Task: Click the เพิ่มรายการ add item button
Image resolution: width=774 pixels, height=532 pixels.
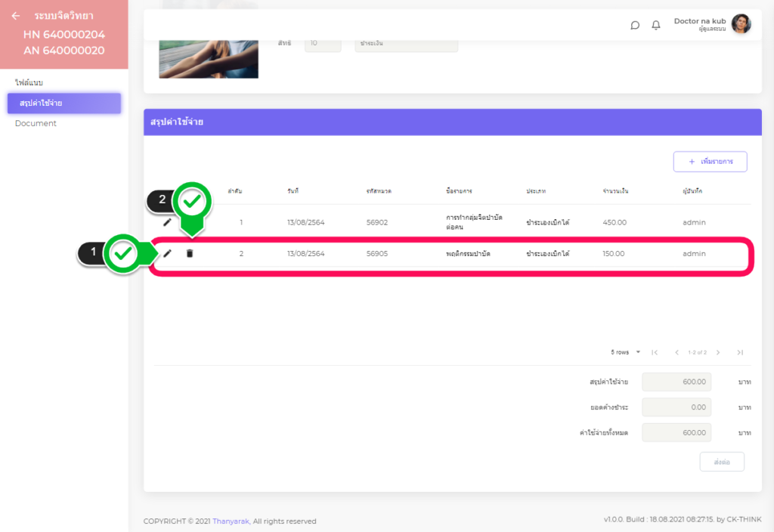Action: tap(710, 162)
